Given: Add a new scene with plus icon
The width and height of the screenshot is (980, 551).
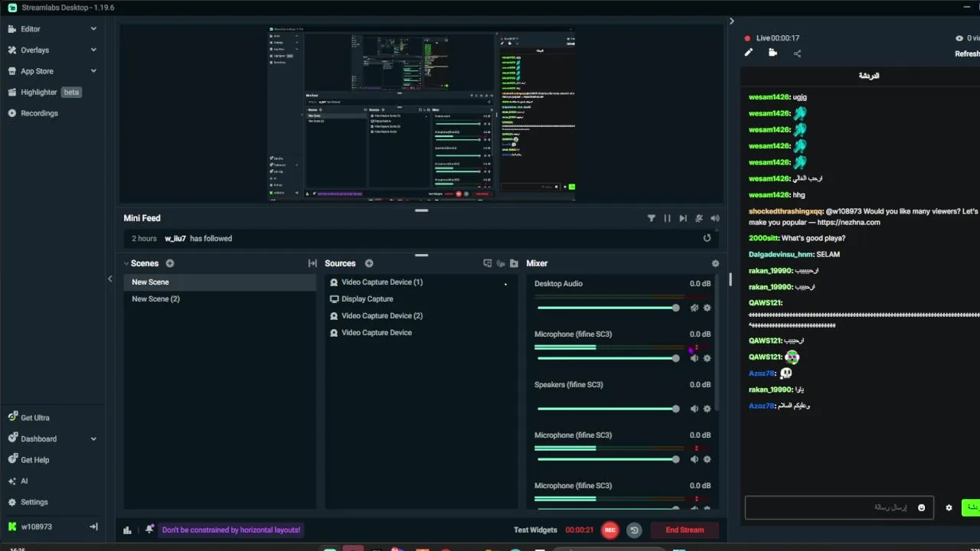Looking at the screenshot, I should (x=170, y=263).
